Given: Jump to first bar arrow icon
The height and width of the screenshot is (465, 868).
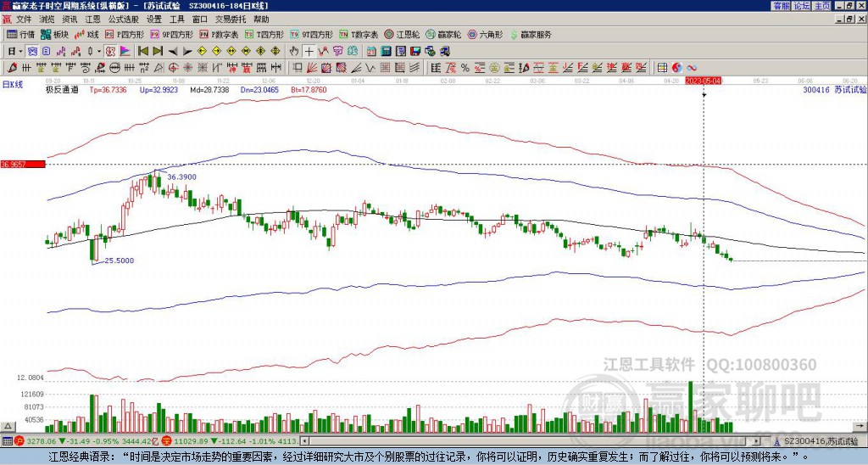Looking at the screenshot, I should (143, 52).
